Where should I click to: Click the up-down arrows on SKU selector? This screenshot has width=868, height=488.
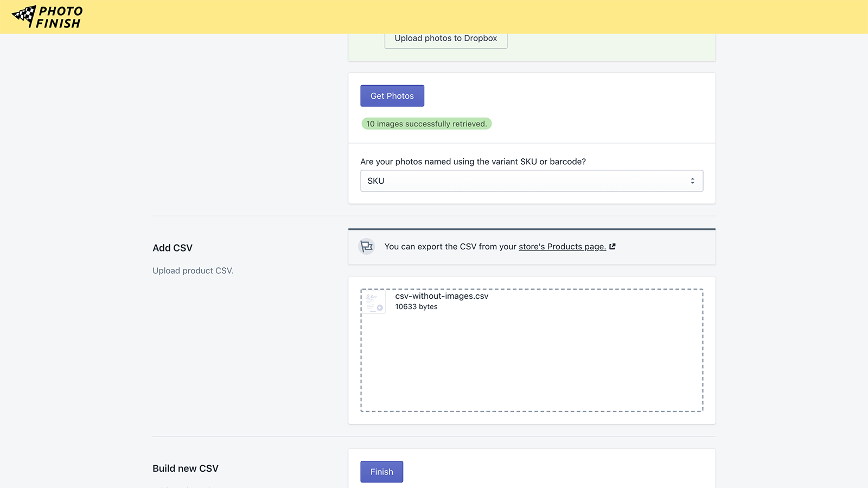(x=692, y=181)
